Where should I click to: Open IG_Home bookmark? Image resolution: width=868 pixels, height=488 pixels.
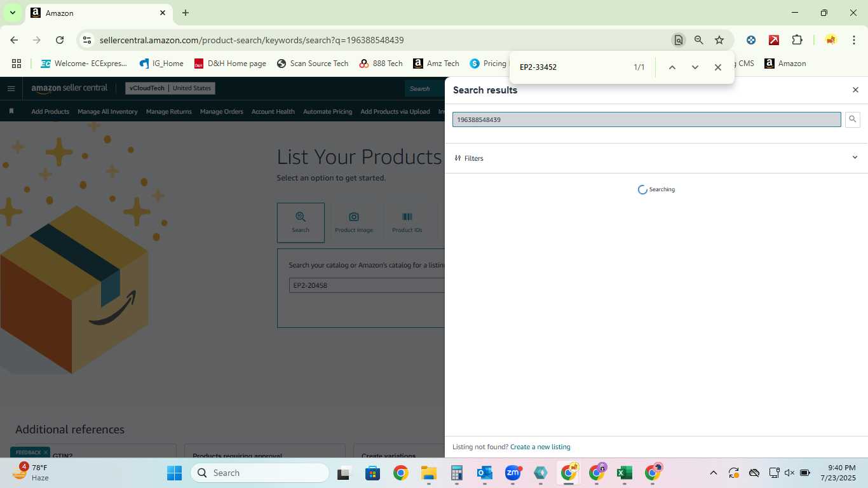[161, 64]
